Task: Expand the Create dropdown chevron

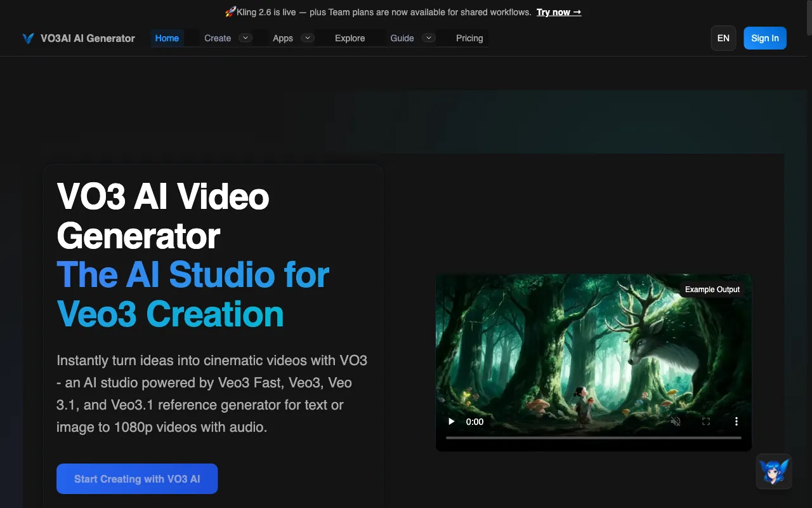Action: point(246,38)
